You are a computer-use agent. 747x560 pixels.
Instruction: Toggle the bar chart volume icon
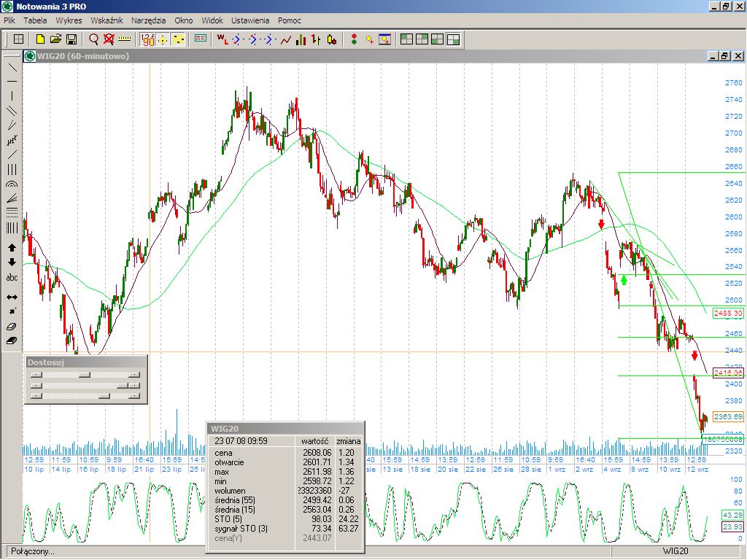click(x=301, y=39)
